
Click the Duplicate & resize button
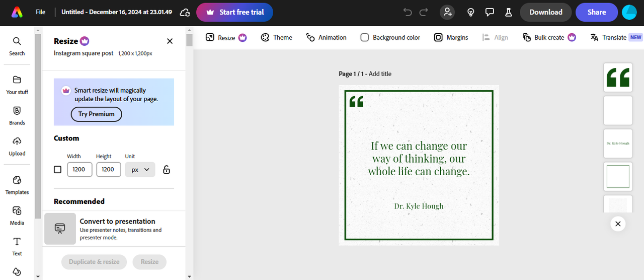tap(94, 262)
